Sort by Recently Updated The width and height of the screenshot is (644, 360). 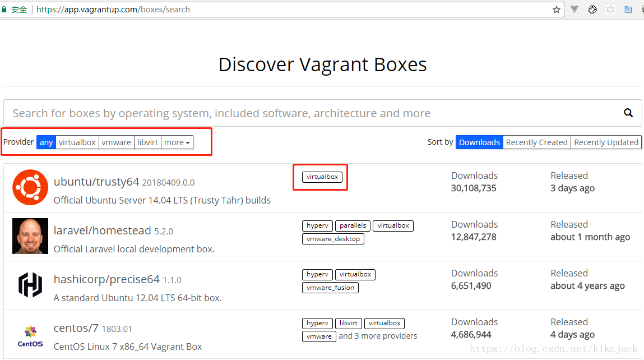[x=606, y=142]
